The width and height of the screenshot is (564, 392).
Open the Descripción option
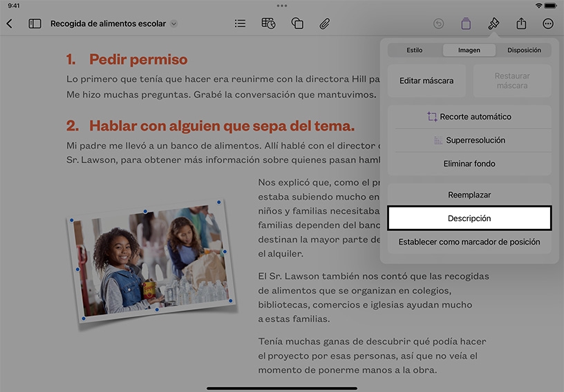tap(469, 218)
